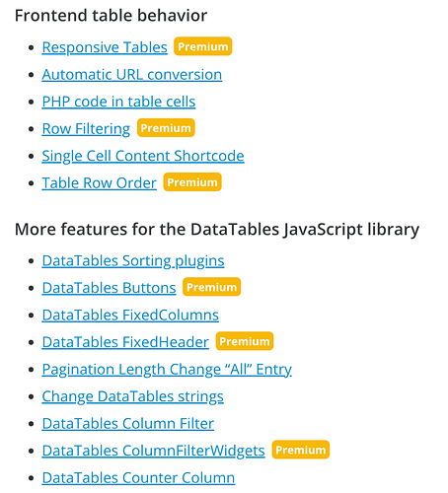Click the Premium badge next to DataTables Buttons
The image size is (448, 493).
[x=212, y=287]
